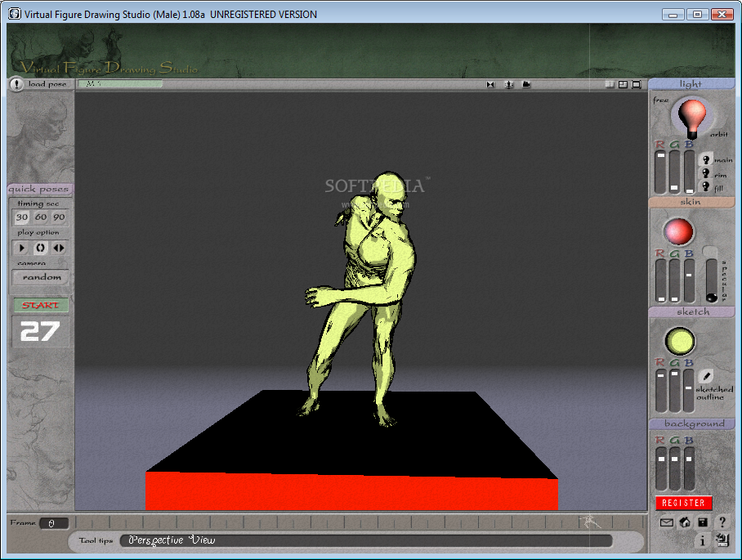The image size is (742, 560).
Task: Adjust the skin red channel slider
Action: [661, 281]
